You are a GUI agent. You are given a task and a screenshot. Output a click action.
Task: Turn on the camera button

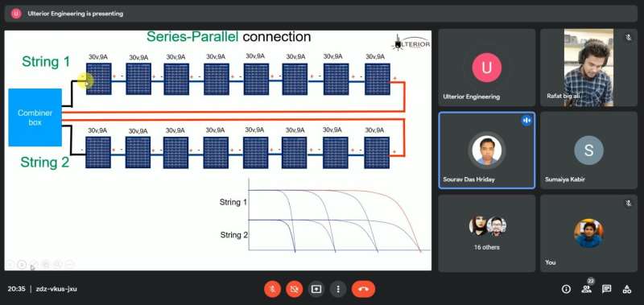(x=294, y=289)
